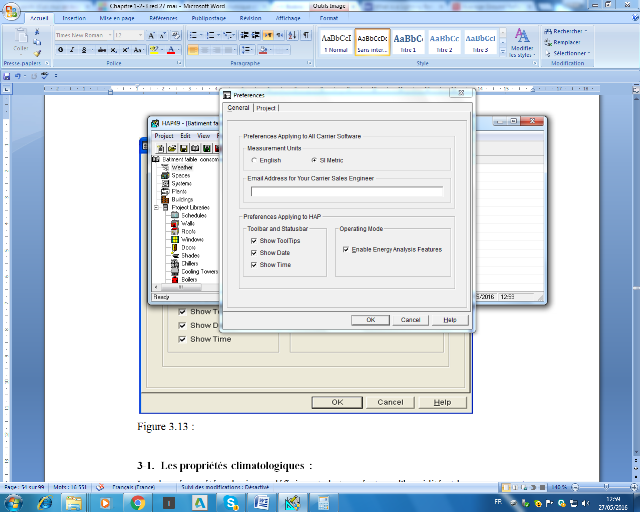Toggle Show Date checkbox in Preferences
Screen dimensions: 640x512
tap(254, 253)
